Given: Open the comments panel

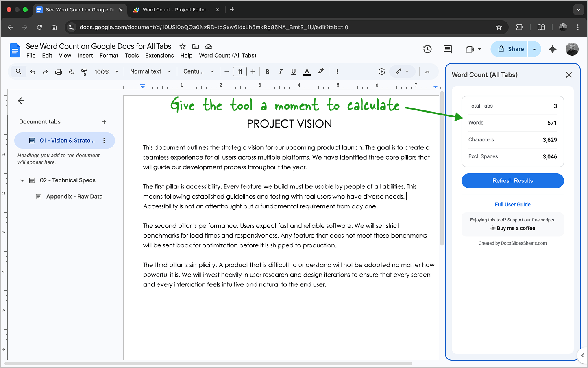Looking at the screenshot, I should [x=447, y=49].
